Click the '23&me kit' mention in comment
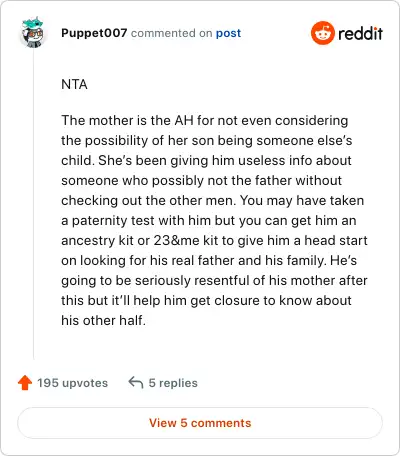400x456 pixels. tap(185, 240)
